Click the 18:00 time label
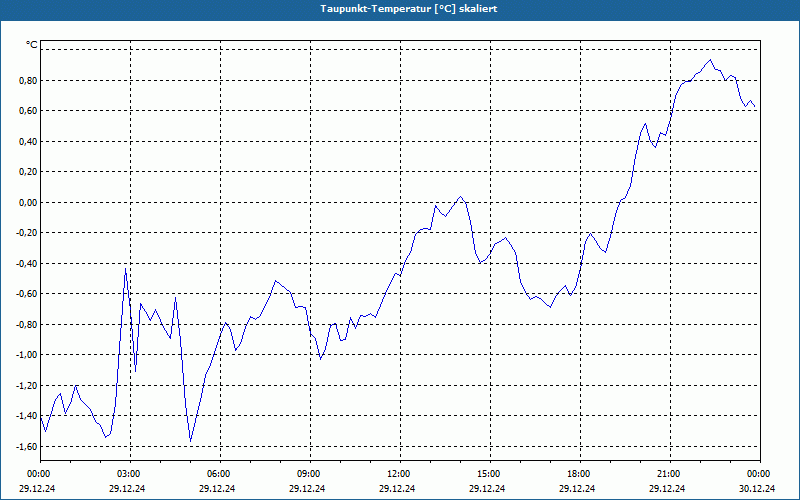Image resolution: width=800 pixels, height=500 pixels. tap(580, 474)
